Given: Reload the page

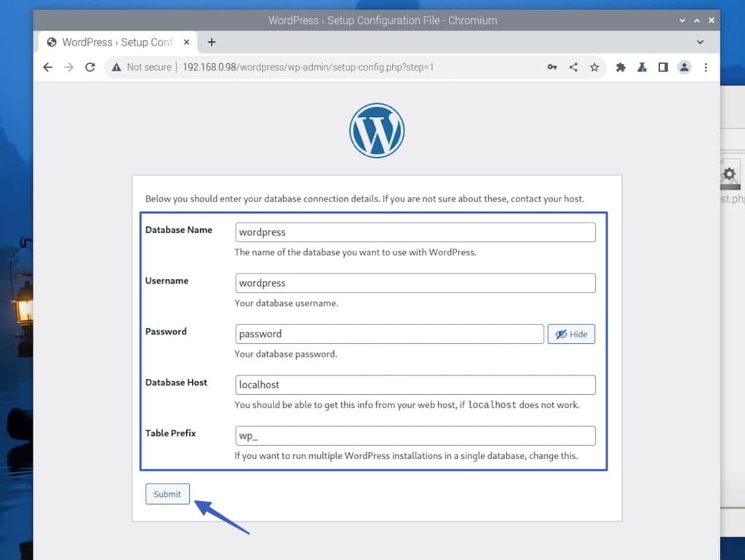Looking at the screenshot, I should 89,67.
